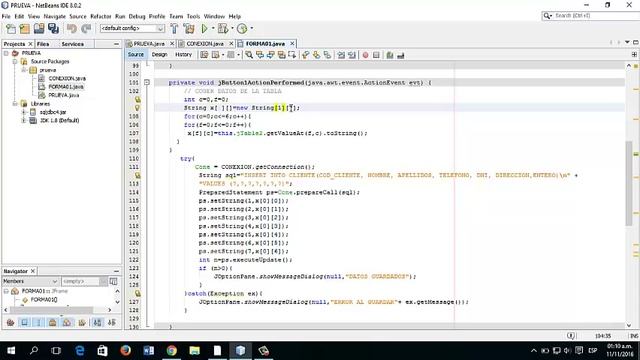Click the Open Project toolbar icon
The width and height of the screenshot is (640, 360).
tap(39, 29)
